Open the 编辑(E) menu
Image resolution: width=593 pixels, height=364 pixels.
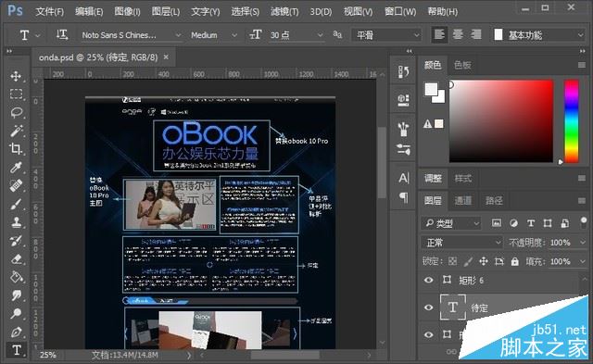click(x=89, y=12)
